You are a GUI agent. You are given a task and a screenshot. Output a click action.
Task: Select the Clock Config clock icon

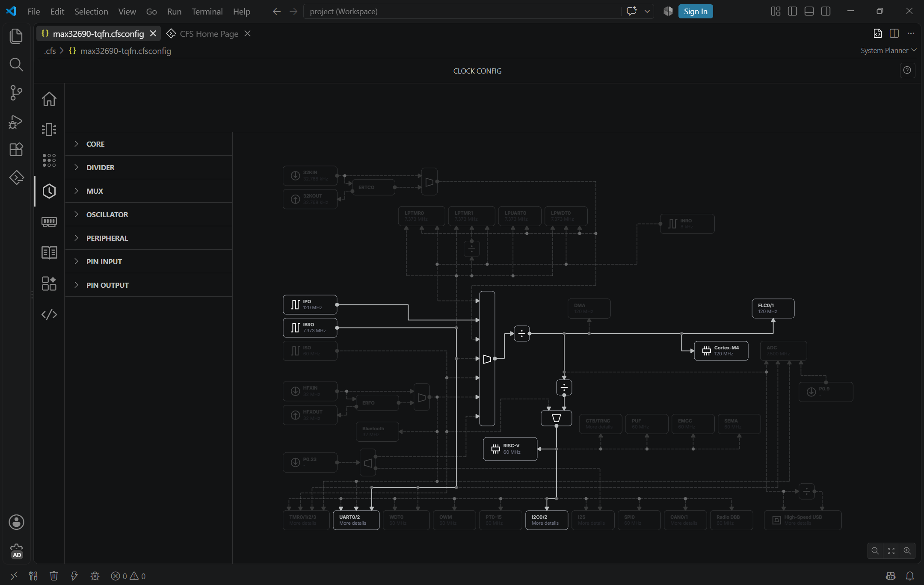pyautogui.click(x=49, y=191)
